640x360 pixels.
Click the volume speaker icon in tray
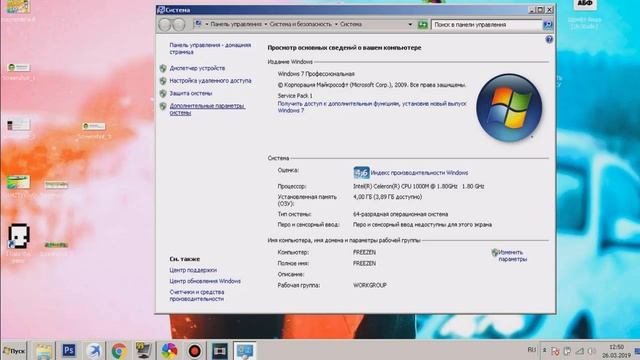591,351
